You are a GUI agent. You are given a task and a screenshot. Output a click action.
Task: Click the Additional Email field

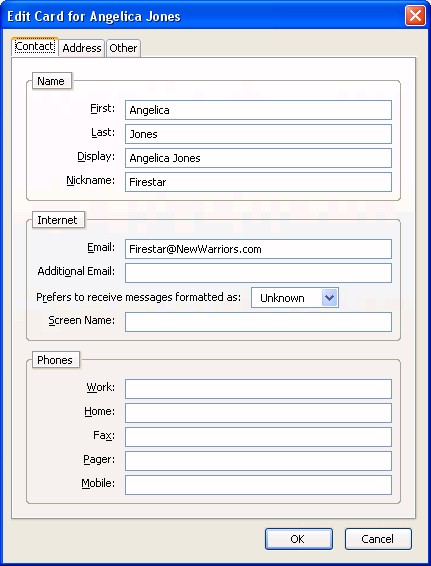pyautogui.click(x=258, y=273)
